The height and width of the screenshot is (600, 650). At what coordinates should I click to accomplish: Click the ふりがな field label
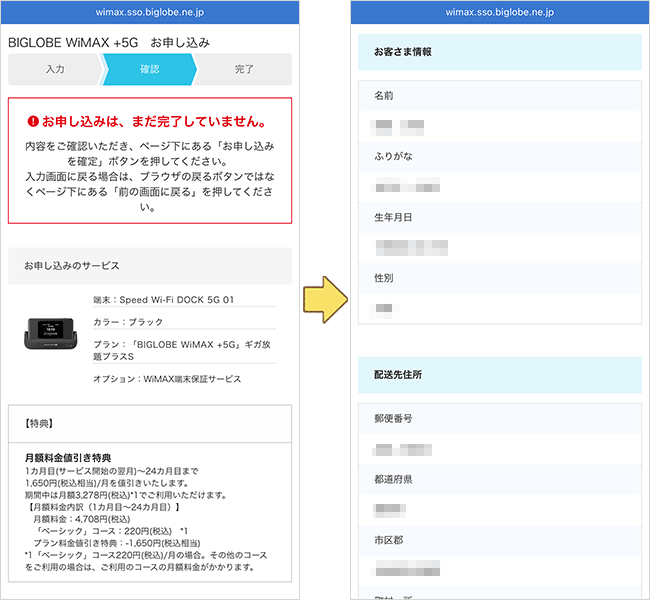coord(393,156)
